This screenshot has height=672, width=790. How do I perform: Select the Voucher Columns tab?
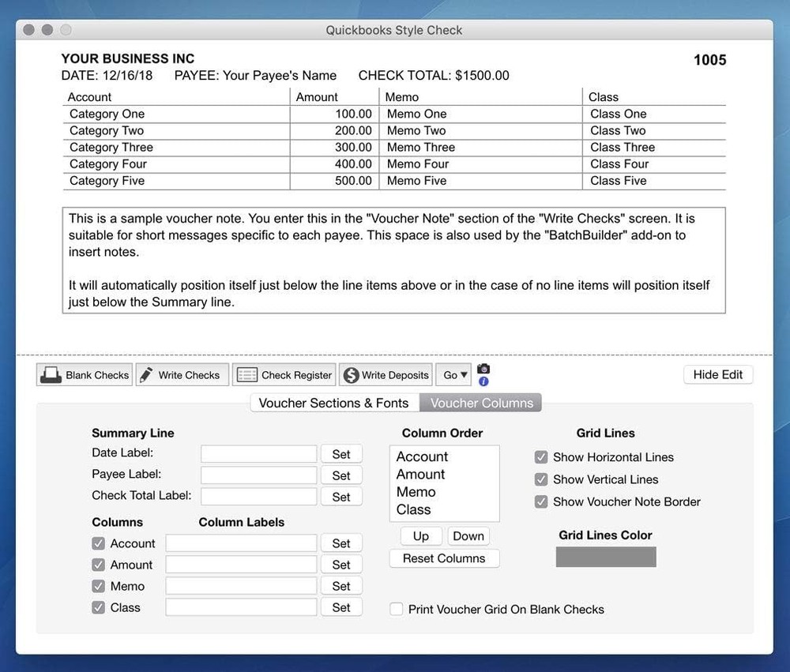click(480, 403)
